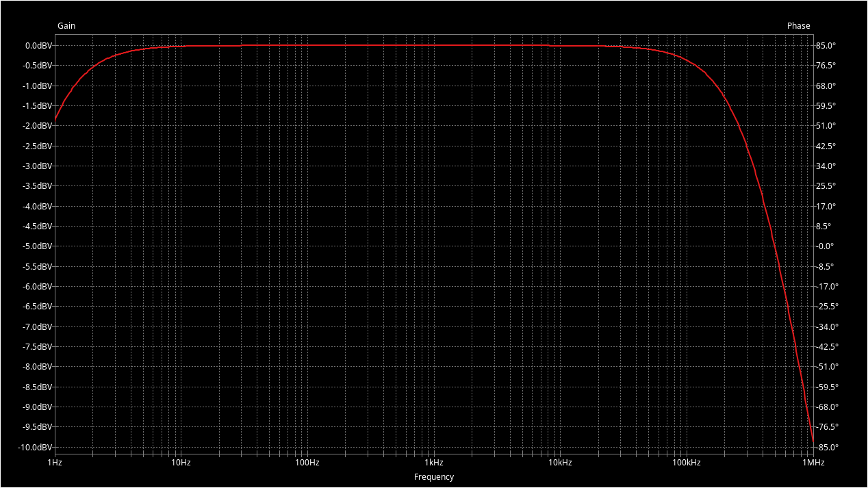Pick the -34.0° phase tick label
Image resolution: width=868 pixels, height=488 pixels.
828,327
